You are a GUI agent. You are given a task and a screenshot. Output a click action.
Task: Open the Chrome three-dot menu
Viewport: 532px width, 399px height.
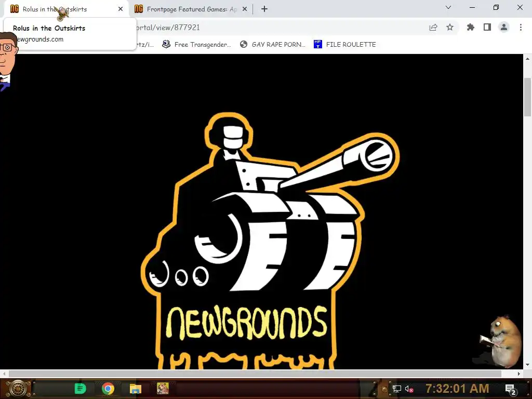tap(521, 28)
